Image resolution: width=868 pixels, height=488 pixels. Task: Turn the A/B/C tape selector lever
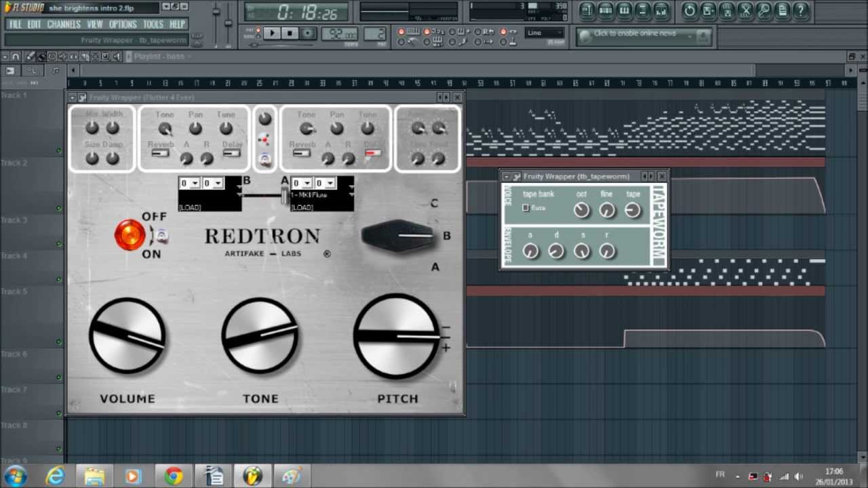(x=399, y=236)
